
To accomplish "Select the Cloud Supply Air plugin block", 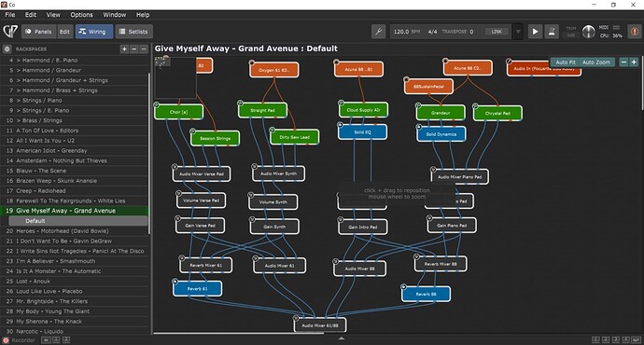I will pos(363,110).
